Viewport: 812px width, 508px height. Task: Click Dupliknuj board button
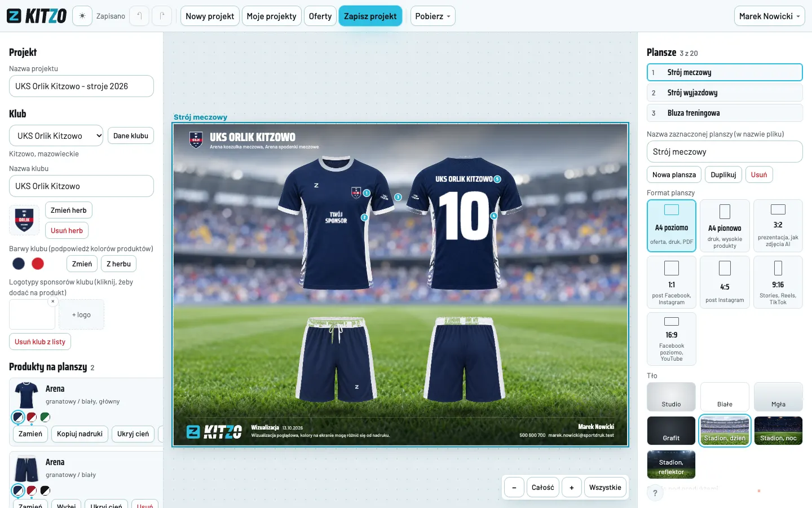coord(723,174)
